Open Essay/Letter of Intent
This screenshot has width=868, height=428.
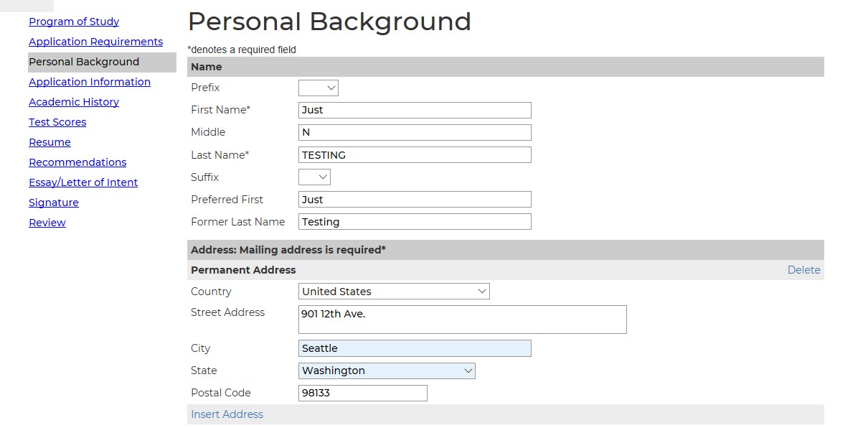82,182
